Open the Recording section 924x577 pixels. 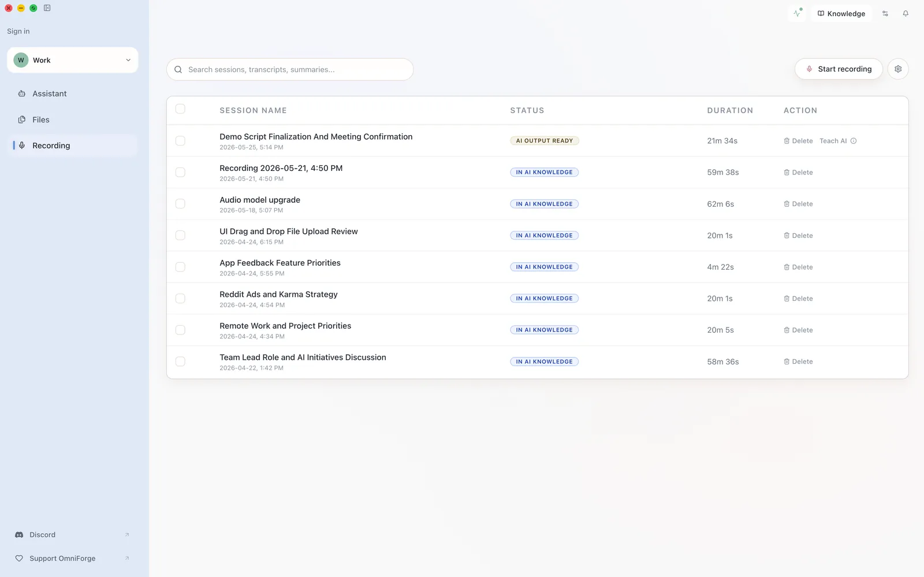pyautogui.click(x=73, y=146)
